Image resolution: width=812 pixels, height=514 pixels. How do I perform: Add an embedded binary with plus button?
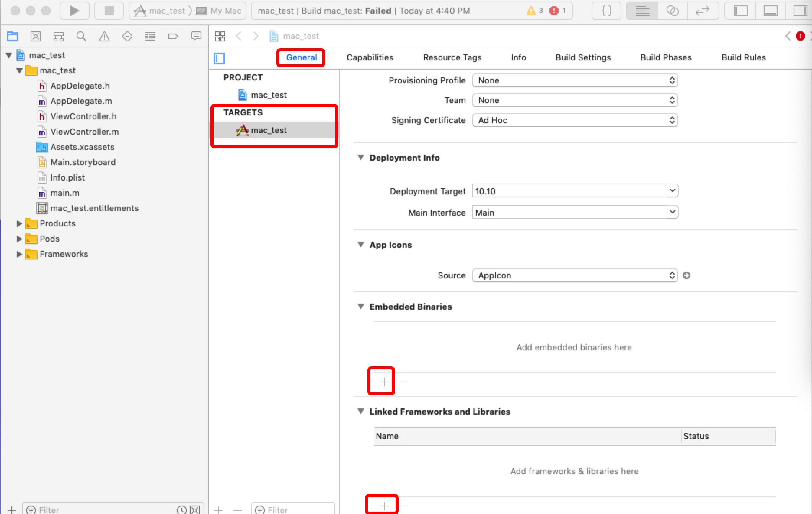tap(384, 382)
